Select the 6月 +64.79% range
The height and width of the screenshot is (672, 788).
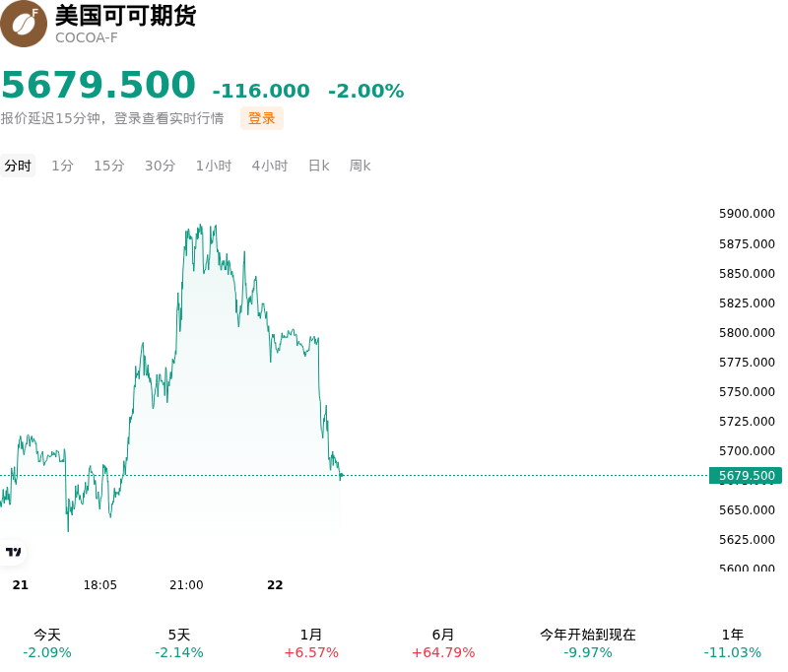click(442, 643)
